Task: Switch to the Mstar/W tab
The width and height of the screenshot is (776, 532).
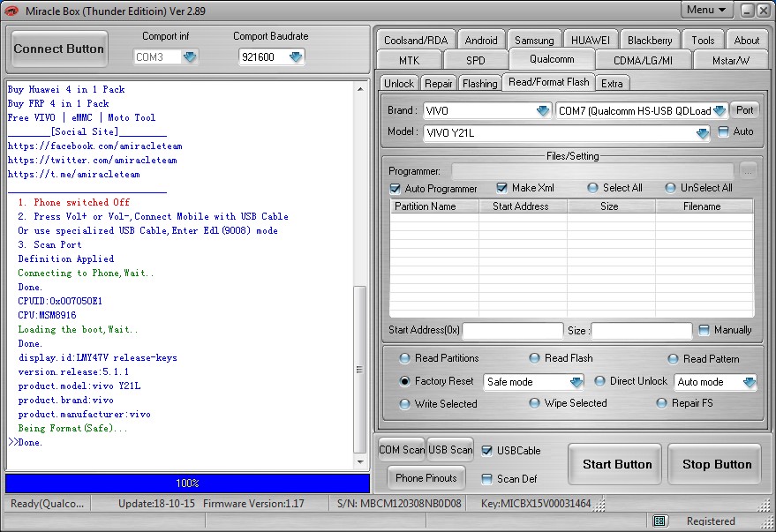Action: (x=730, y=60)
